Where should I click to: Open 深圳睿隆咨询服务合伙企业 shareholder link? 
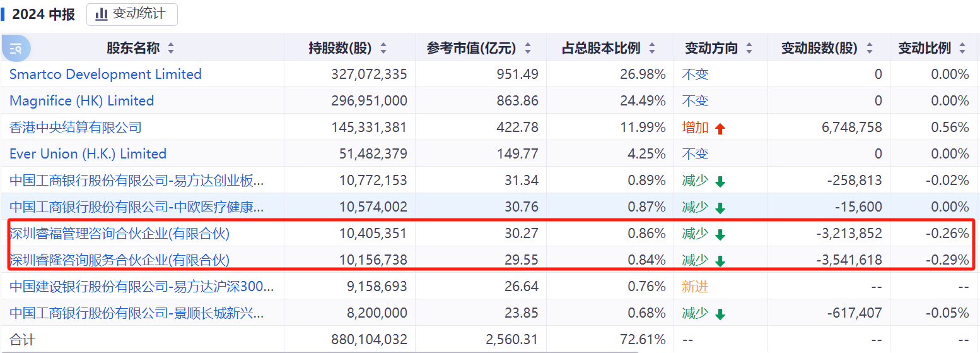click(119, 260)
